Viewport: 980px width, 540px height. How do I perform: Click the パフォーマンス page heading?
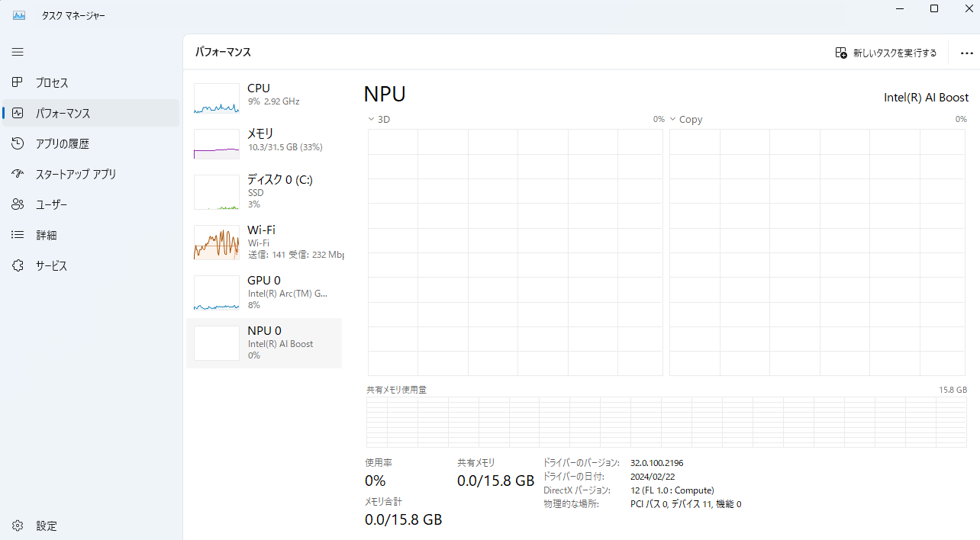pyautogui.click(x=223, y=52)
